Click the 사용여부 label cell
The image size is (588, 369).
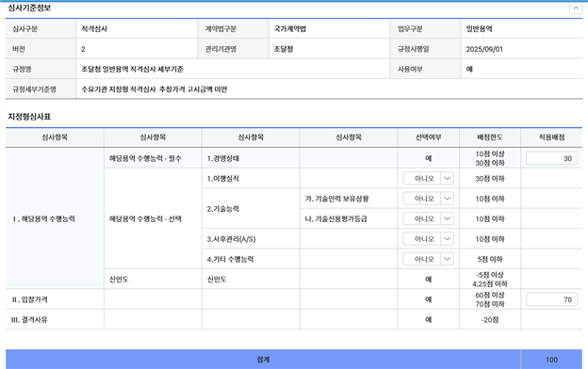click(425, 70)
